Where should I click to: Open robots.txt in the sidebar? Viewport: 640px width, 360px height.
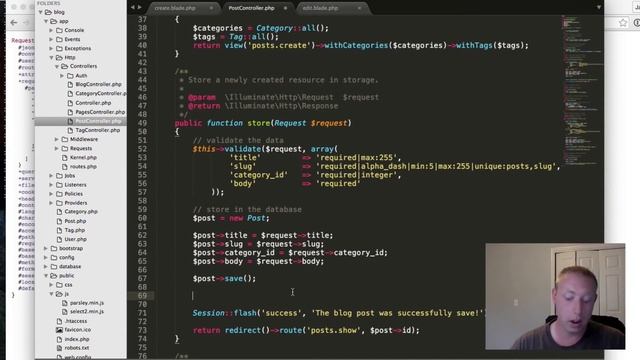pyautogui.click(x=77, y=348)
